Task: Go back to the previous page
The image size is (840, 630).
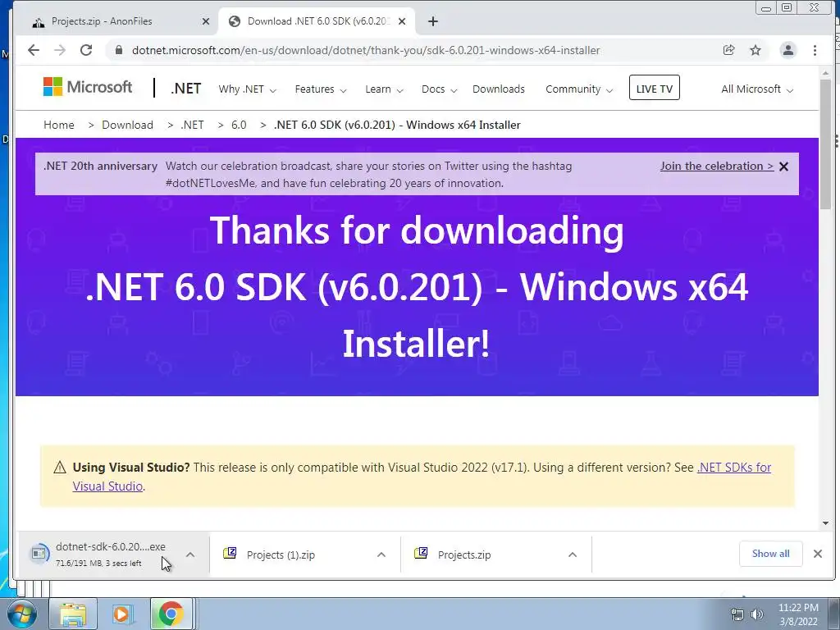Action: pyautogui.click(x=33, y=50)
